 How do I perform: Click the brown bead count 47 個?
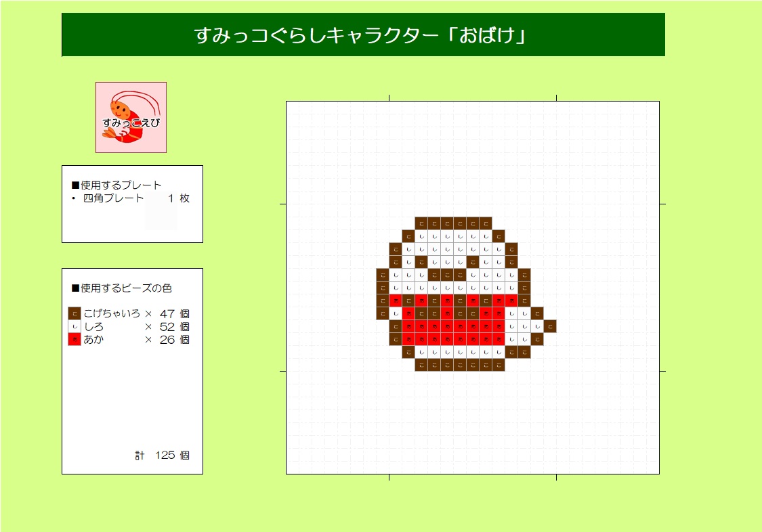tap(175, 313)
